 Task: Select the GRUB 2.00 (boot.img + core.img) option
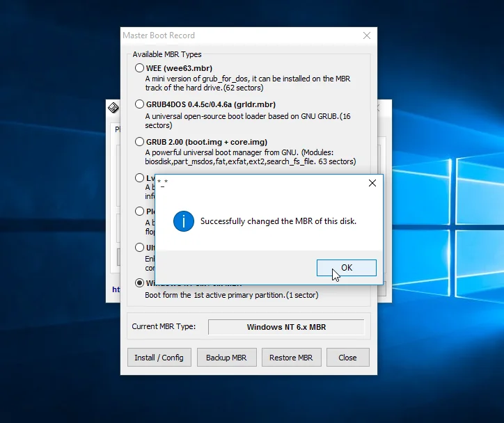pyautogui.click(x=139, y=142)
